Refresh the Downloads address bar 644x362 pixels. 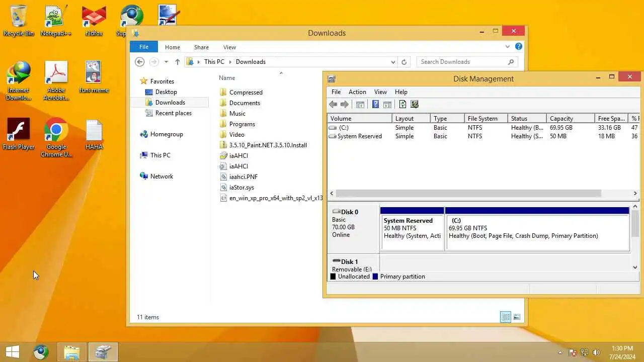coord(404,62)
